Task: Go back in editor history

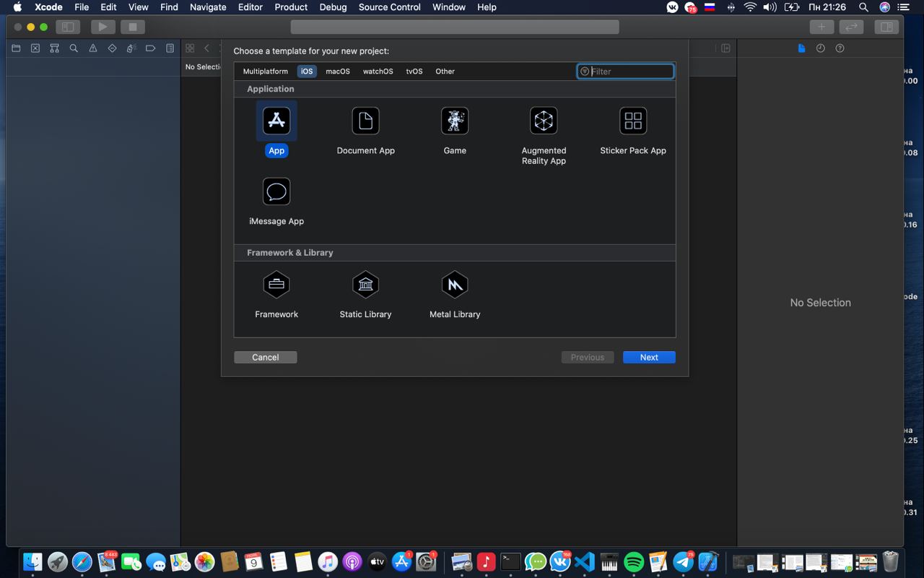Action: pos(206,48)
